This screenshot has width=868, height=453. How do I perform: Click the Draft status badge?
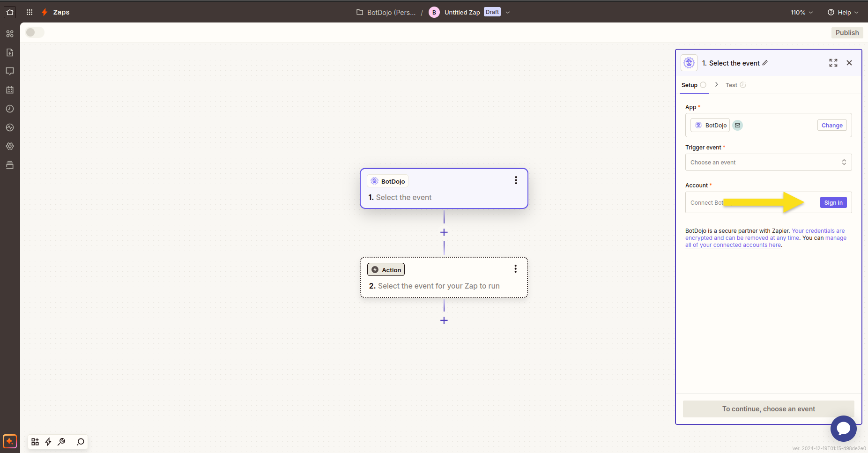point(492,12)
